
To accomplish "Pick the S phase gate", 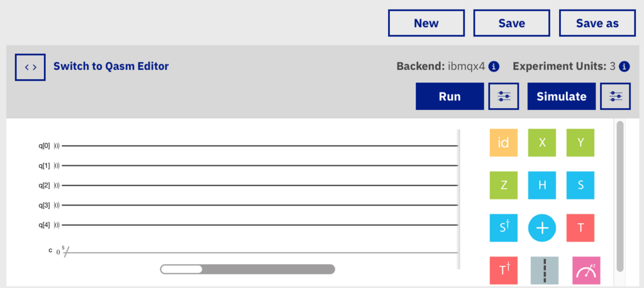I will click(580, 186).
